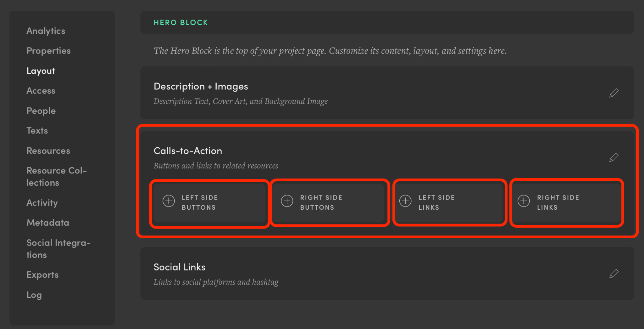Image resolution: width=644 pixels, height=329 pixels.
Task: Click the pencil edit icon for Description + Images
Action: coord(613,93)
